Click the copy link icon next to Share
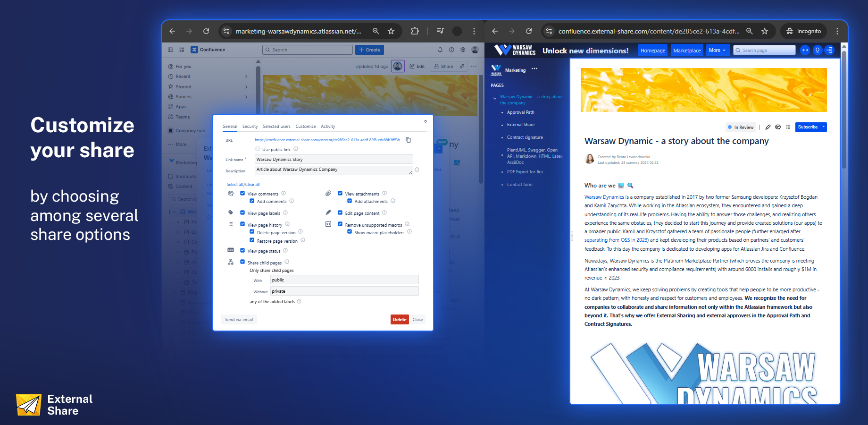The width and height of the screenshot is (868, 425). 462,66
